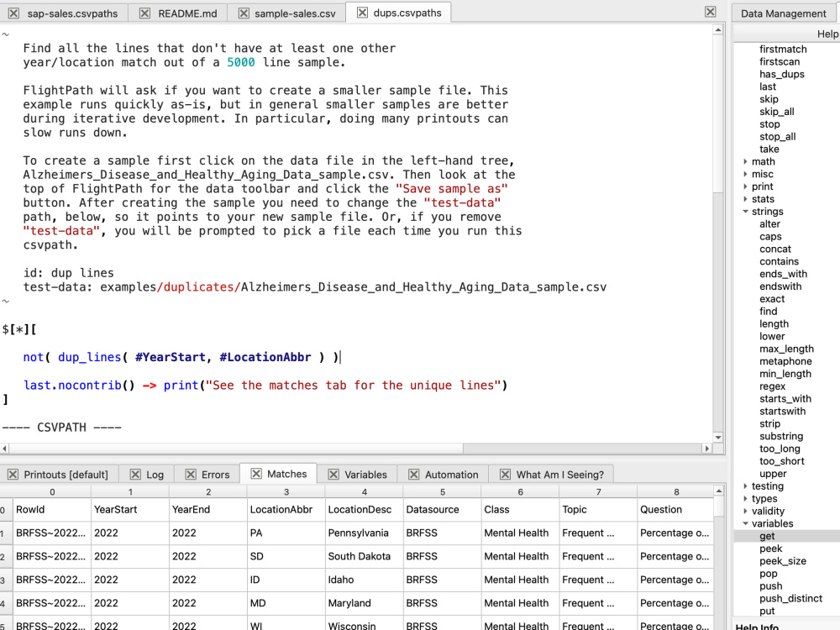Close the Variables tab using its X icon
This screenshot has width=840, height=630.
click(x=333, y=474)
